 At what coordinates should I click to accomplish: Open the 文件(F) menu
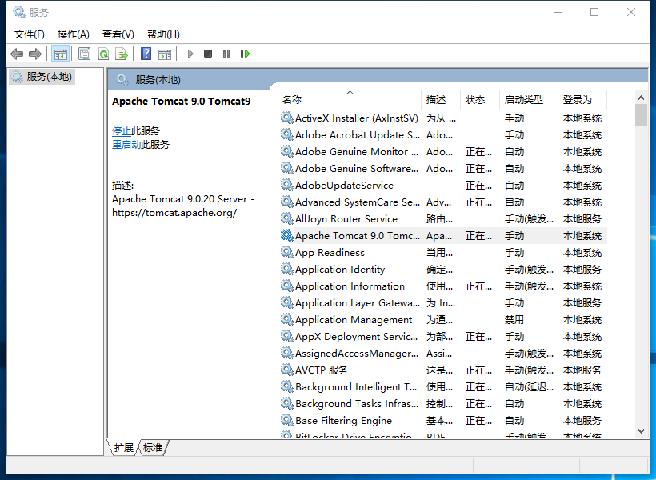tap(29, 34)
